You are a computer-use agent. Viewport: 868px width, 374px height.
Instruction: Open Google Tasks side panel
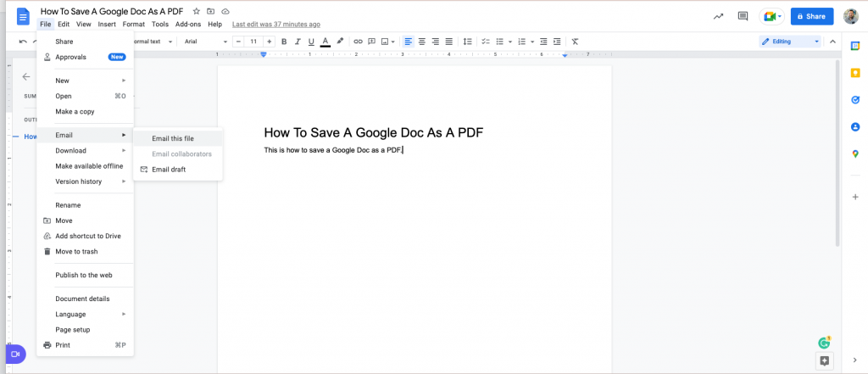(855, 100)
